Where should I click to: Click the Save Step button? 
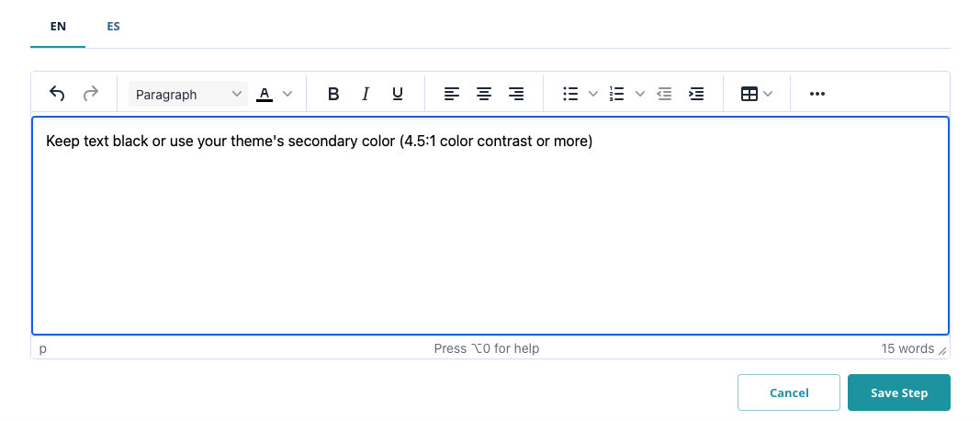coord(898,393)
